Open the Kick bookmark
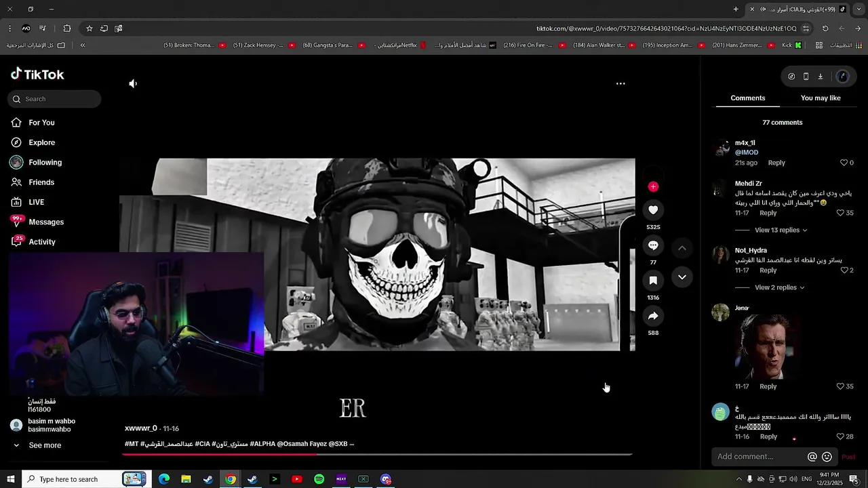 tap(792, 45)
